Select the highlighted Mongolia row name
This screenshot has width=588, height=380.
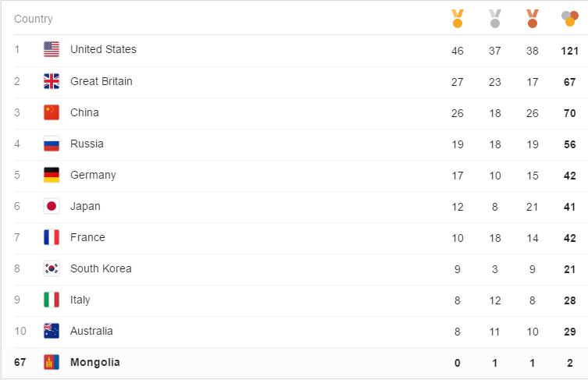click(94, 362)
